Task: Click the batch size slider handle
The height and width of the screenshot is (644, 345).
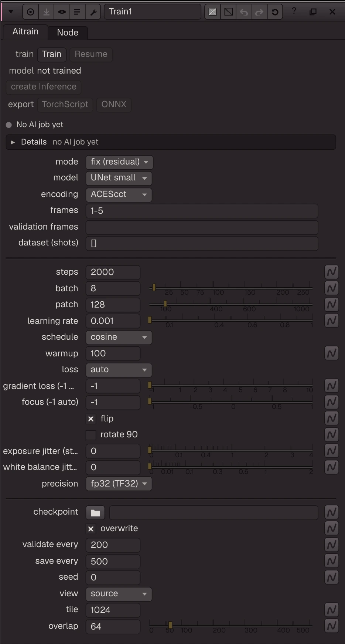Action: pos(154,287)
